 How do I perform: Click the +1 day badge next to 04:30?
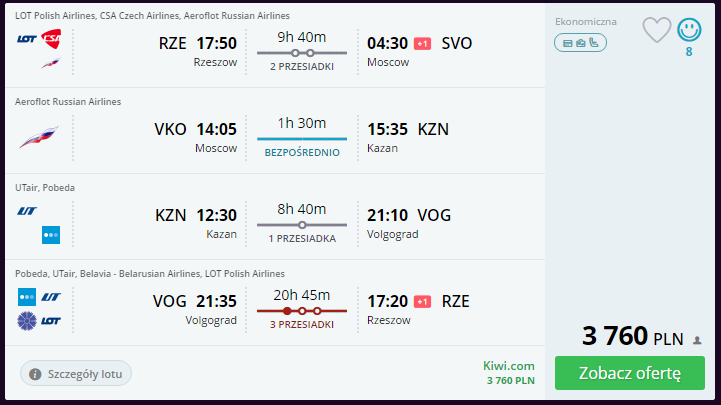click(x=422, y=44)
